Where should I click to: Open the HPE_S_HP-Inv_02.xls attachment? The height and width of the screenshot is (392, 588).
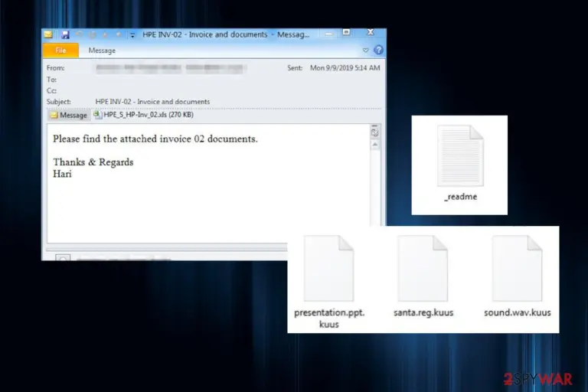point(144,115)
